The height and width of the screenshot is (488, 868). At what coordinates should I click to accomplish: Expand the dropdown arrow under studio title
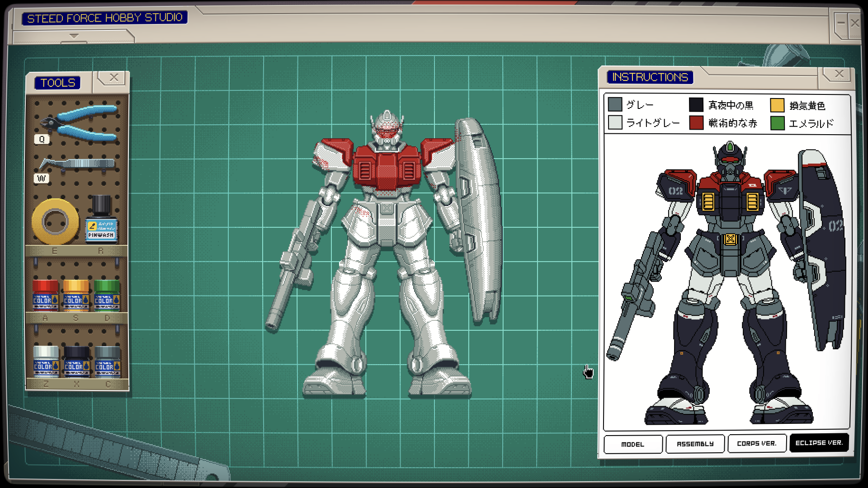tap(74, 36)
